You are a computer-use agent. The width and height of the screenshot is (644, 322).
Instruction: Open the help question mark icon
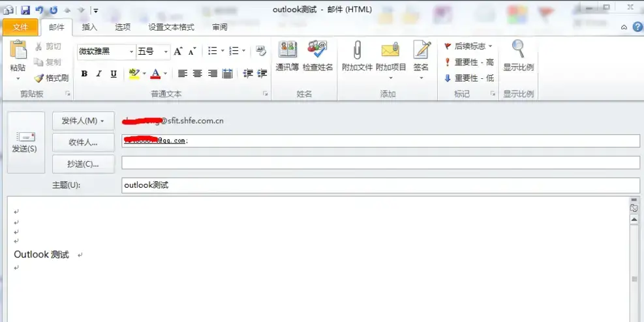pyautogui.click(x=637, y=27)
